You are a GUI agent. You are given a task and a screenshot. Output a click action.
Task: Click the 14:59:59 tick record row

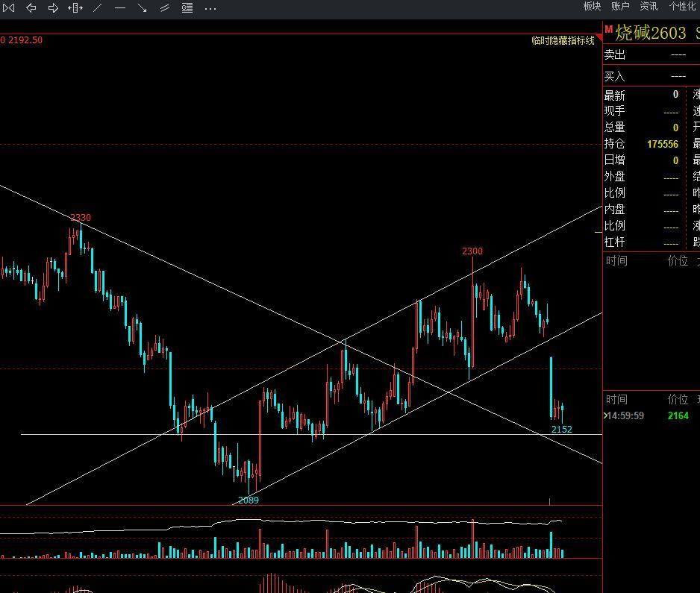pyautogui.click(x=651, y=416)
